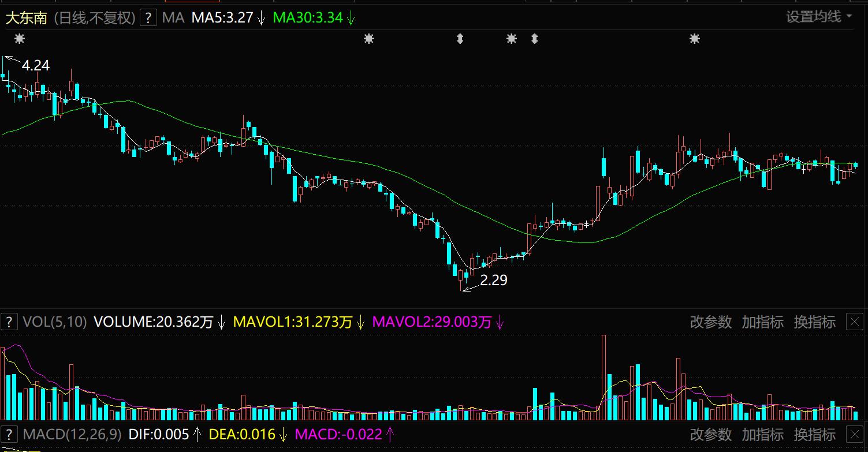This screenshot has width=868, height=452.
Task: Click the yellow MAVOL1:31.273万 value
Action: pos(293,322)
